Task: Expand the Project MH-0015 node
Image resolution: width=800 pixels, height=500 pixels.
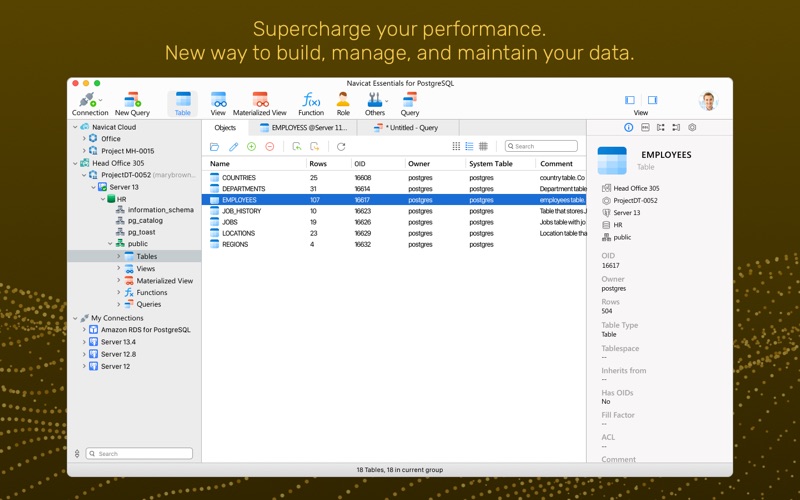Action: (84, 151)
